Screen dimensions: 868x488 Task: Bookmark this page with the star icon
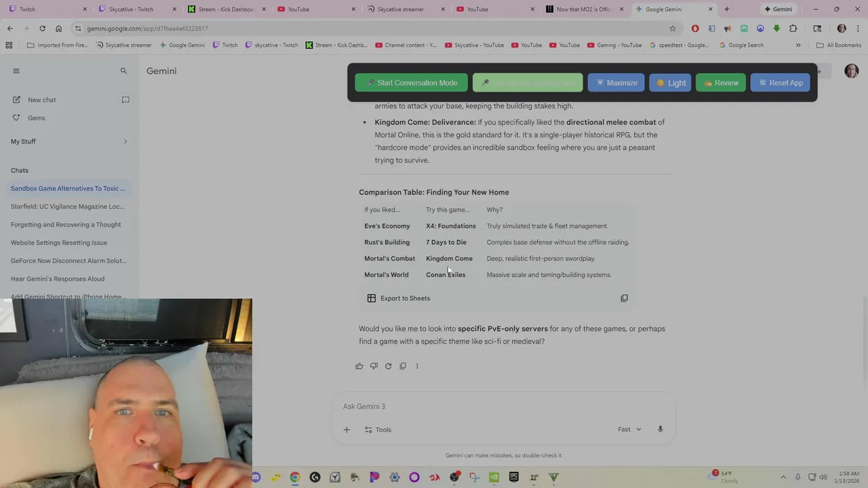click(673, 28)
